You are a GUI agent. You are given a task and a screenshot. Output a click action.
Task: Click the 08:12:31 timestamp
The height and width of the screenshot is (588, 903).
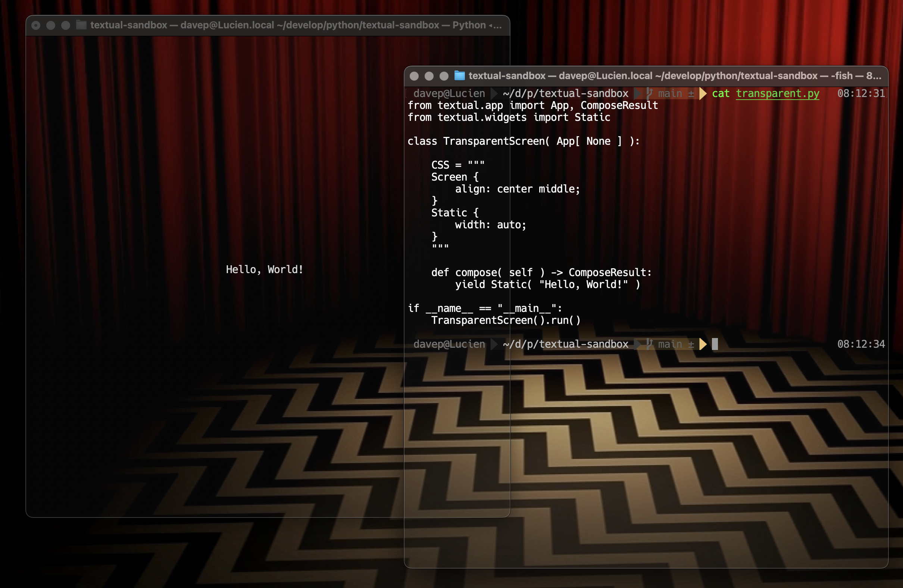point(861,94)
